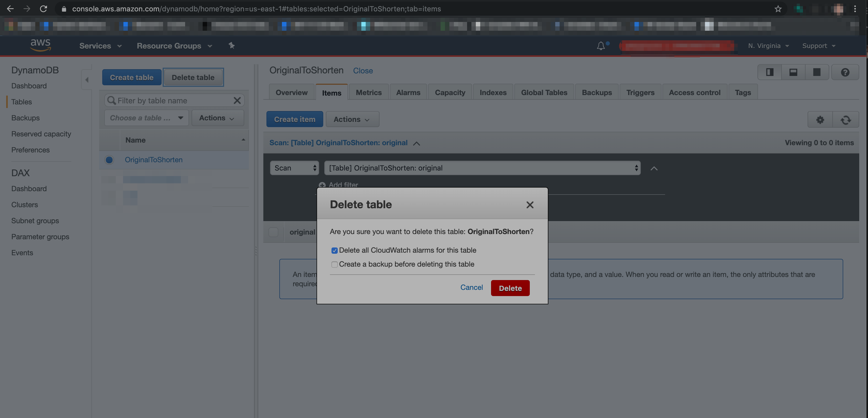Viewport: 868px width, 418px height.
Task: Open the Tags tab
Action: (743, 92)
